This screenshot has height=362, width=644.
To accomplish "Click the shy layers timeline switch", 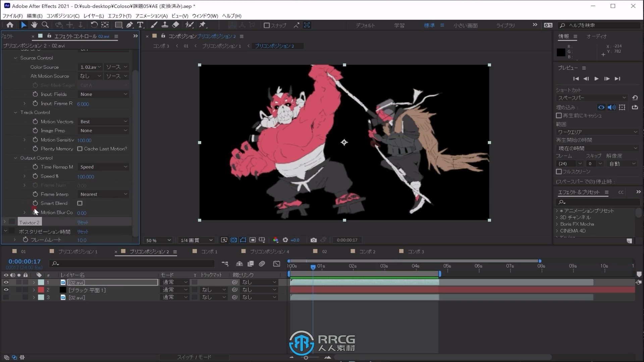I will click(x=239, y=264).
